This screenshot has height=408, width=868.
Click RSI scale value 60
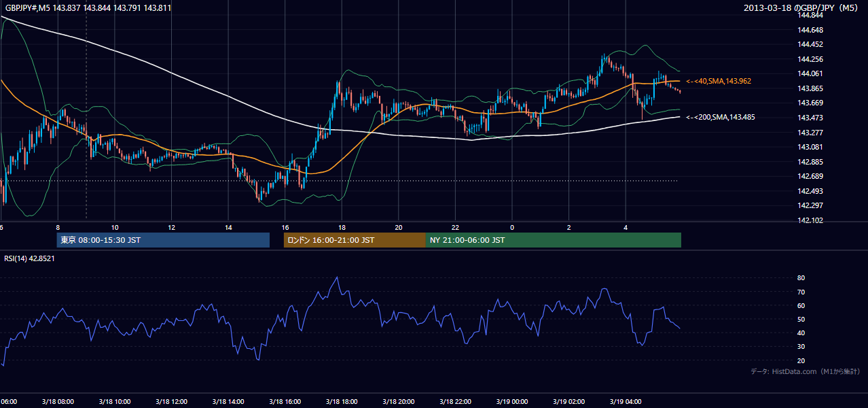point(801,305)
